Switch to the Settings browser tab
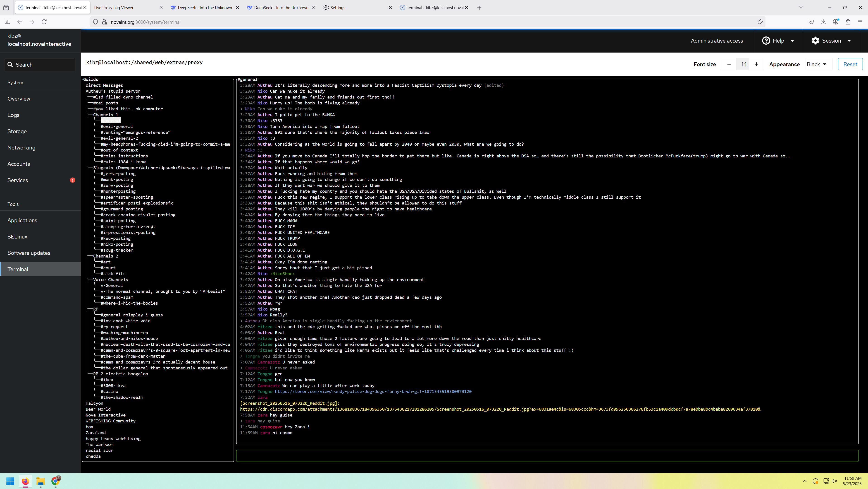The height and width of the screenshot is (489, 868). pyautogui.click(x=338, y=7)
